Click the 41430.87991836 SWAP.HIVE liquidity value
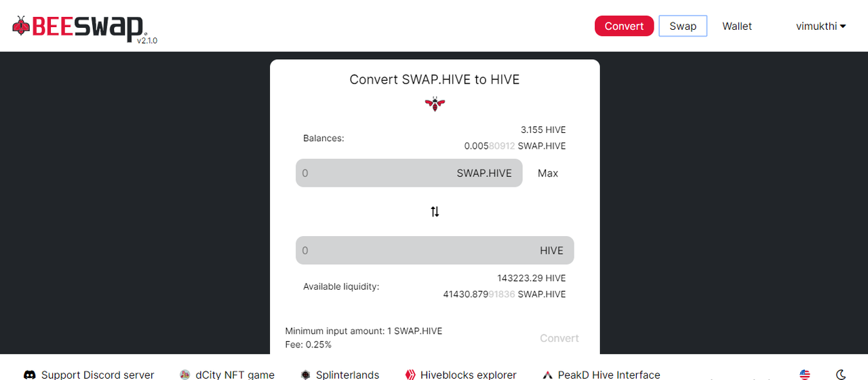868x380 pixels. click(505, 294)
